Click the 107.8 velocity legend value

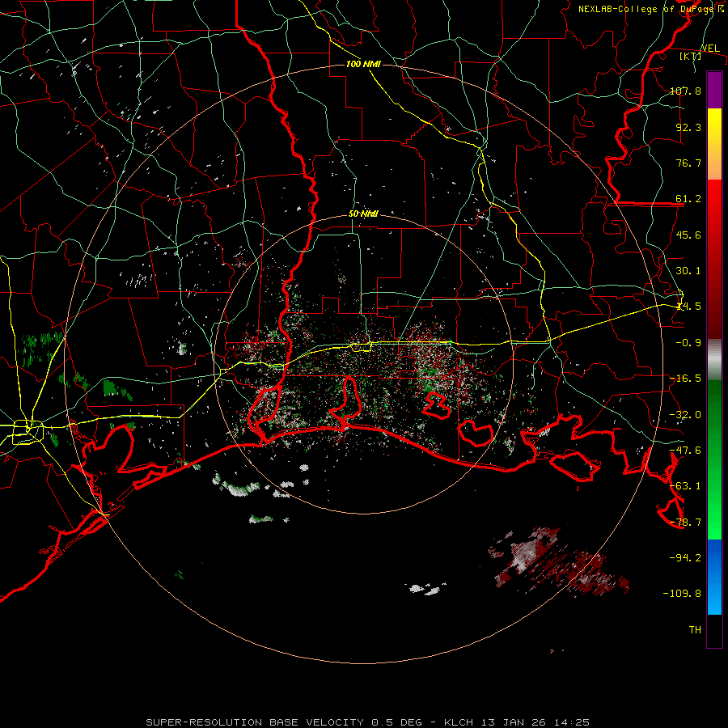[x=685, y=91]
